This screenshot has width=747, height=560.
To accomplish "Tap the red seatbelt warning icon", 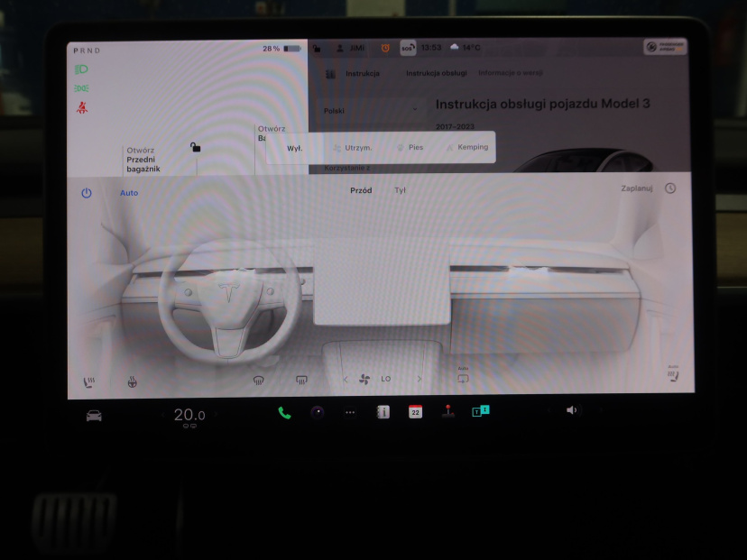I will (82, 107).
